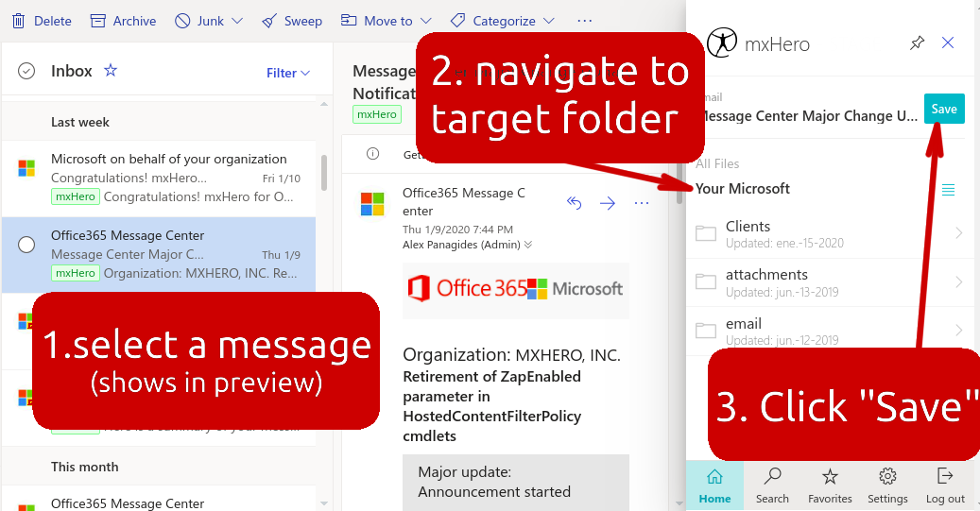Open the Filter dropdown

pos(288,73)
